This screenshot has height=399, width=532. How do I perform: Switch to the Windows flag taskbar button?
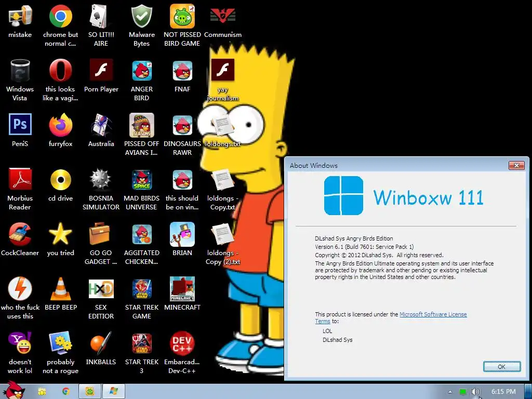coord(114,392)
